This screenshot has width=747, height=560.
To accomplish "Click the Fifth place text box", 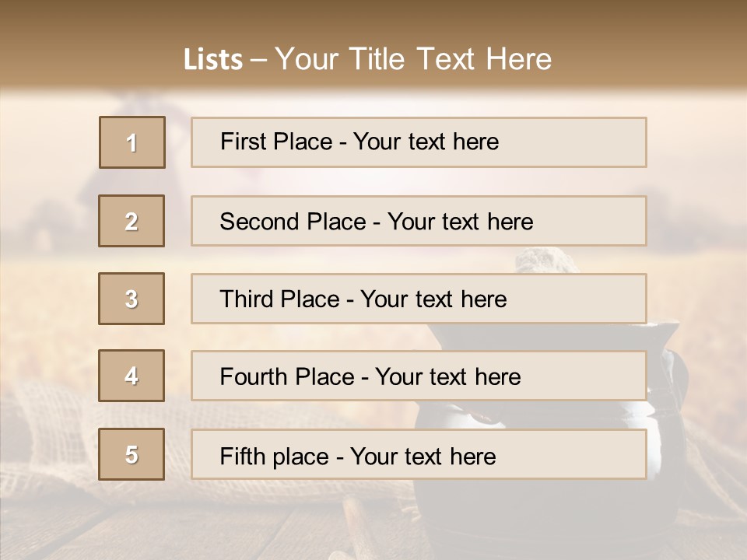I will 419,454.
